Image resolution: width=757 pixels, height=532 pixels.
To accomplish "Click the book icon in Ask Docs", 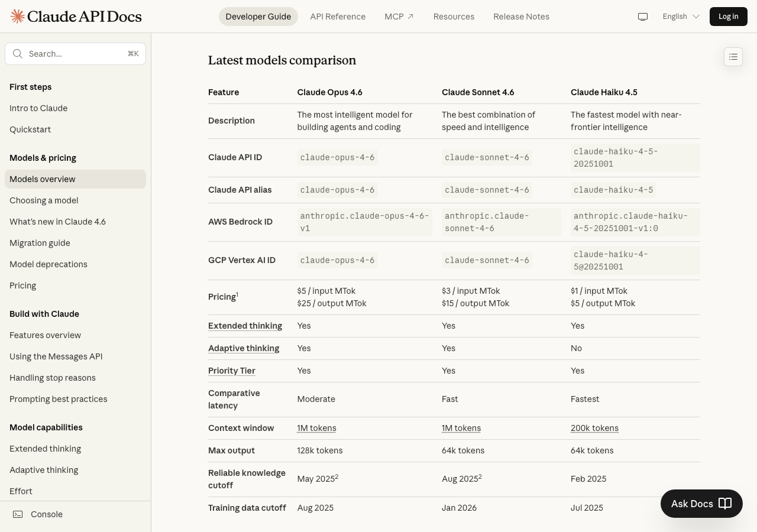I will pos(725,504).
